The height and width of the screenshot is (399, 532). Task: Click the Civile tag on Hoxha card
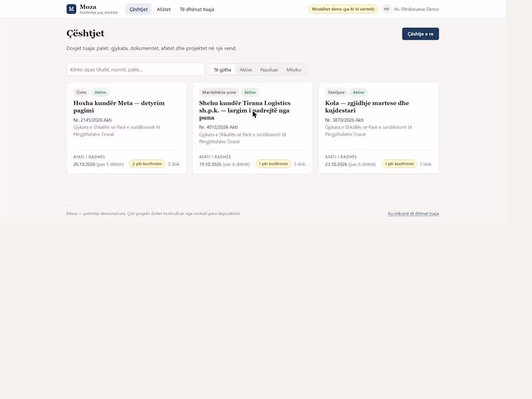tap(81, 92)
